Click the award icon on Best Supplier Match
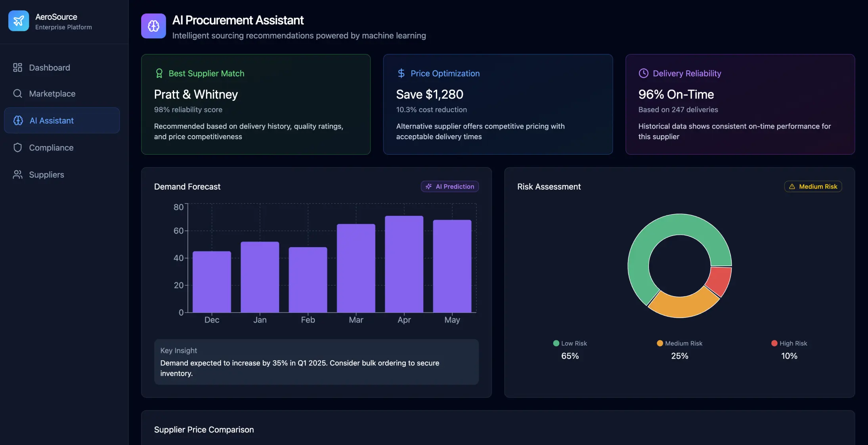Image resolution: width=868 pixels, height=445 pixels. pyautogui.click(x=159, y=73)
